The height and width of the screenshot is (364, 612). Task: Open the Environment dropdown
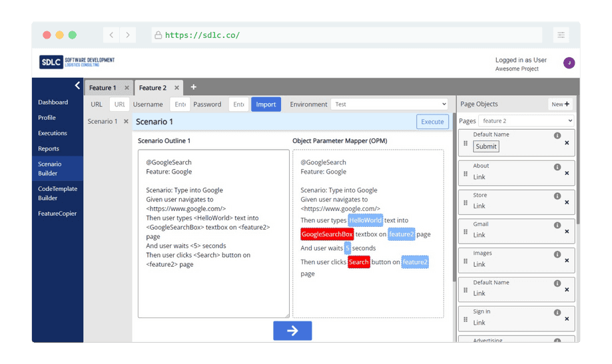(x=390, y=104)
